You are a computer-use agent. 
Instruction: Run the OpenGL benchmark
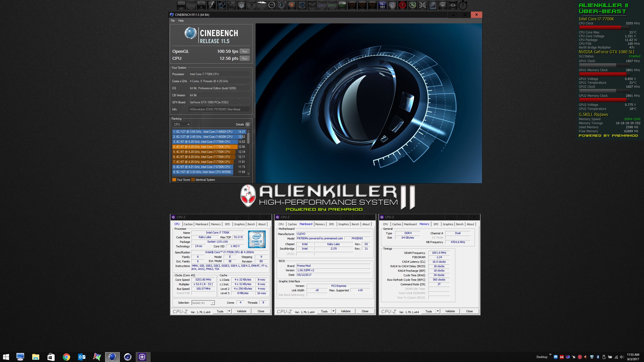click(245, 52)
